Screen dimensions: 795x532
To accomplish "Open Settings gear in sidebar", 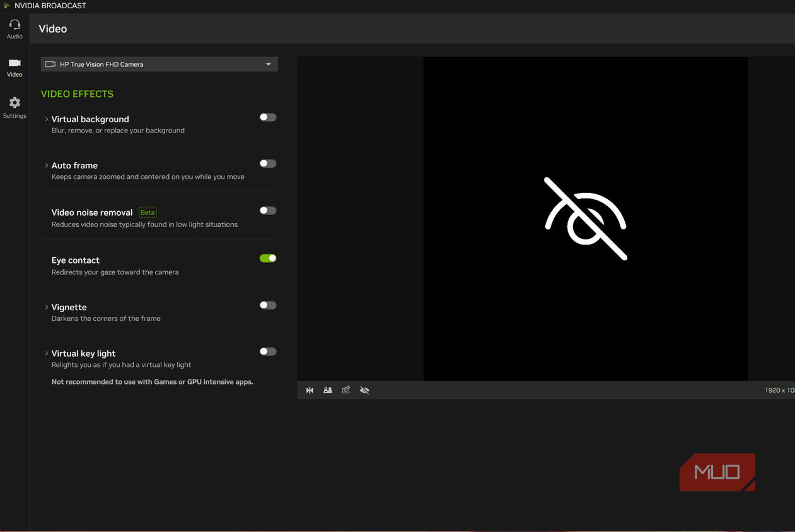I will point(15,108).
